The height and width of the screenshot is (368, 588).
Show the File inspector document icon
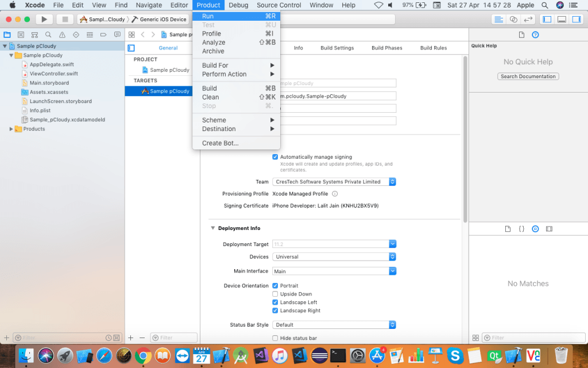pyautogui.click(x=521, y=34)
